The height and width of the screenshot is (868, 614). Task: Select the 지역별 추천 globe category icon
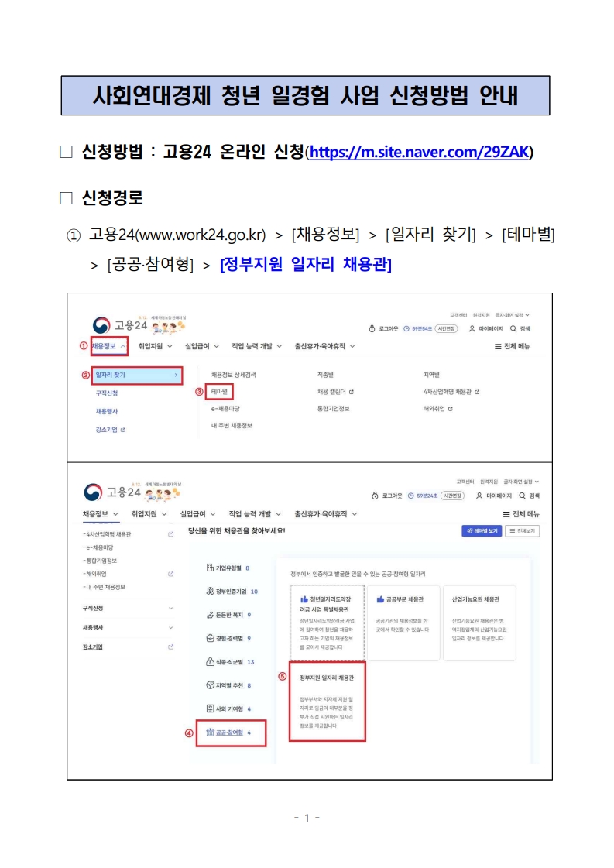pos(210,685)
